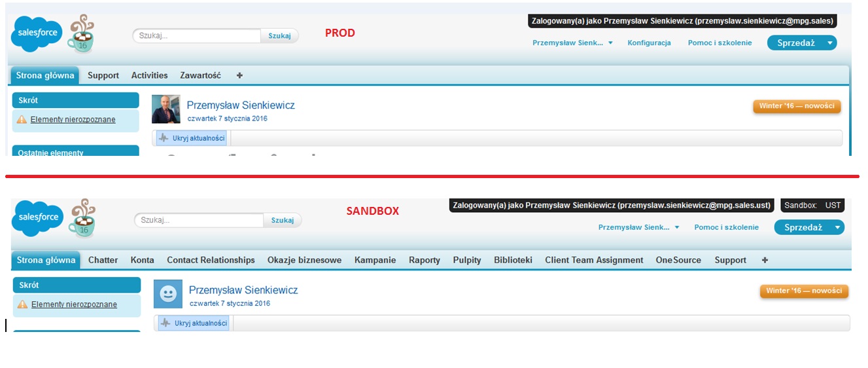The width and height of the screenshot is (868, 368).
Task: Add a new tab using plus icon in SANDBOX
Action: 765,260
